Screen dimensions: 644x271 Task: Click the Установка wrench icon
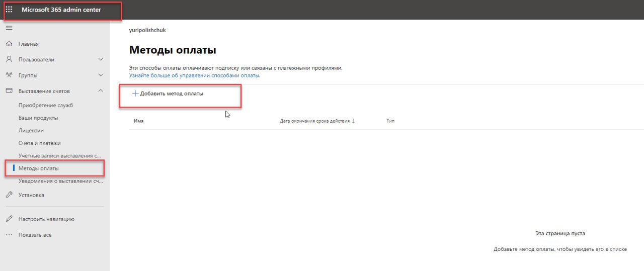click(x=9, y=195)
